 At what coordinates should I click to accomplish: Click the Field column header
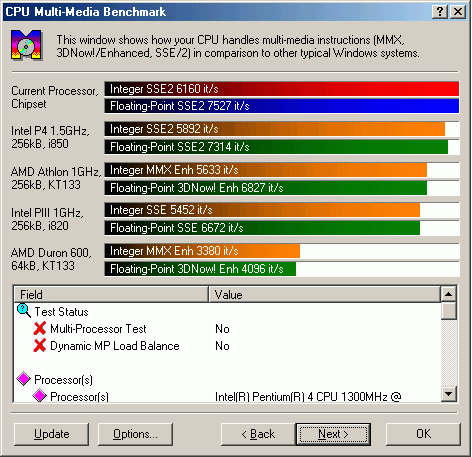111,294
